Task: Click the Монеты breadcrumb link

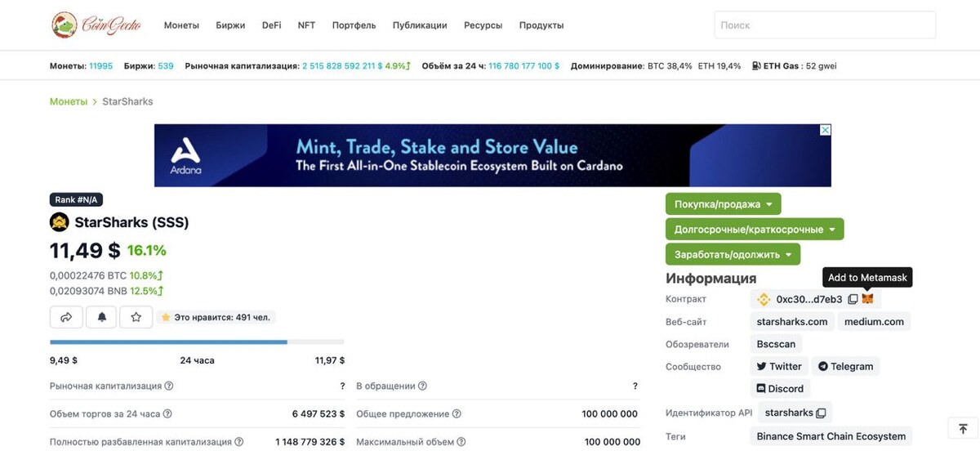Action: [x=68, y=101]
